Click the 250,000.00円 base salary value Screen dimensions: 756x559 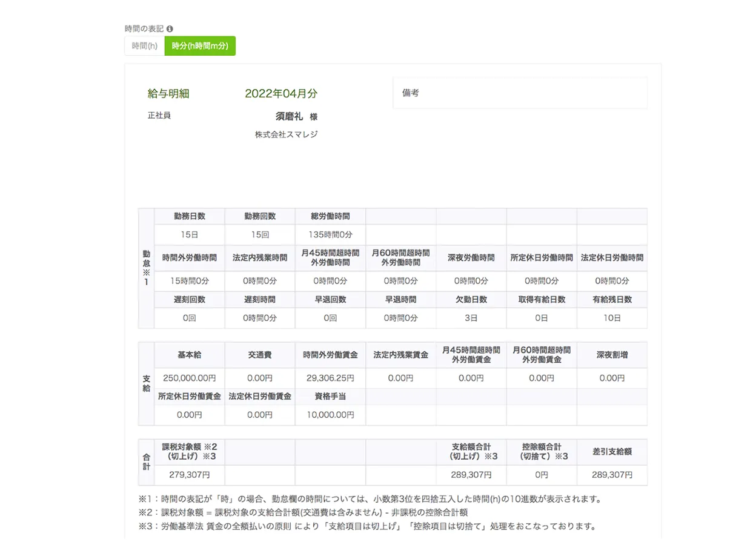click(190, 378)
